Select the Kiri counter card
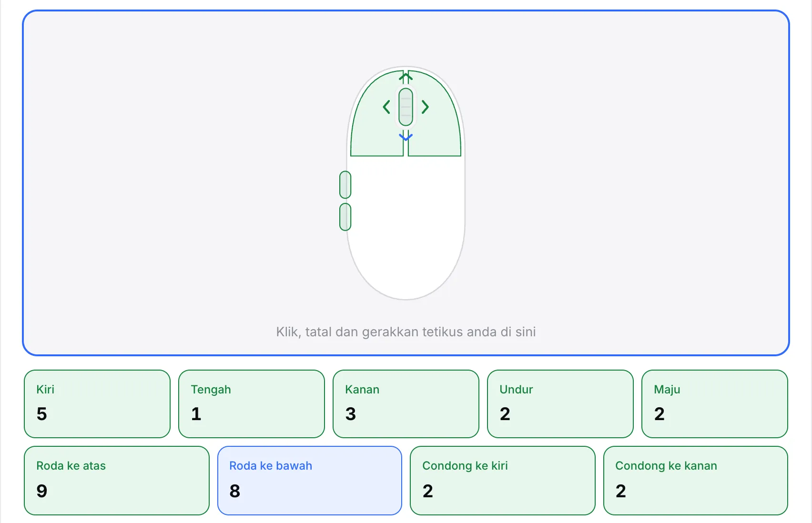 97,404
